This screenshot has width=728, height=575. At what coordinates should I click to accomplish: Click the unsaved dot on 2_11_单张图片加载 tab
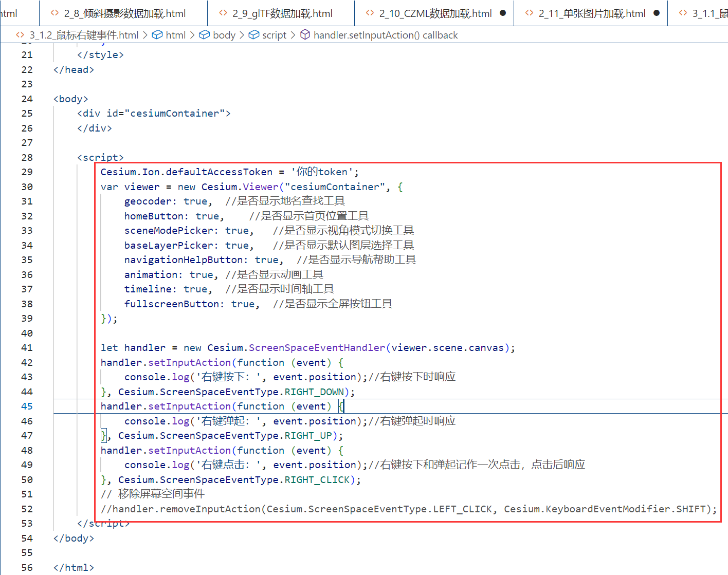[x=657, y=13]
